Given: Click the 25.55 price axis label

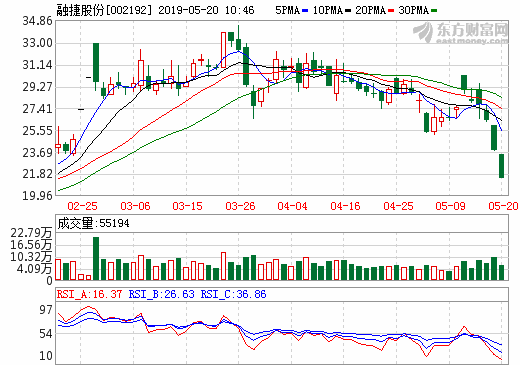Looking at the screenshot, I should (37, 130).
